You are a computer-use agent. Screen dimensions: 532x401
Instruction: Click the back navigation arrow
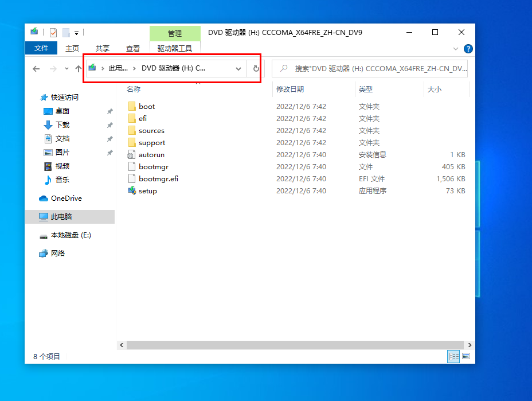pos(36,68)
